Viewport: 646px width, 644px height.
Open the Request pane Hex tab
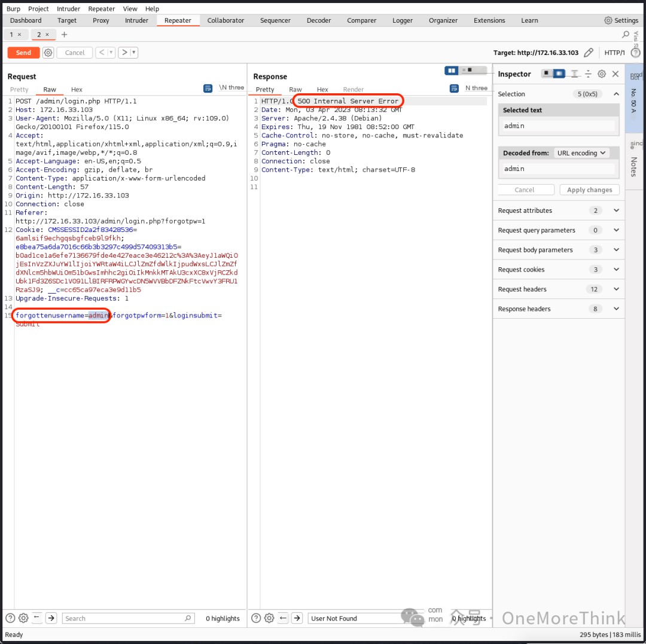[77, 89]
